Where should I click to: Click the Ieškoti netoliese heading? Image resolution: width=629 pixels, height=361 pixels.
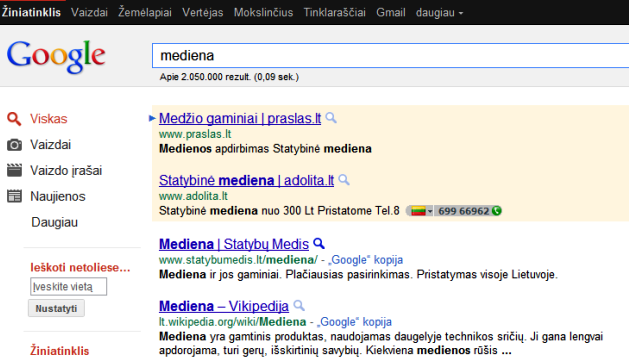pos(80,268)
